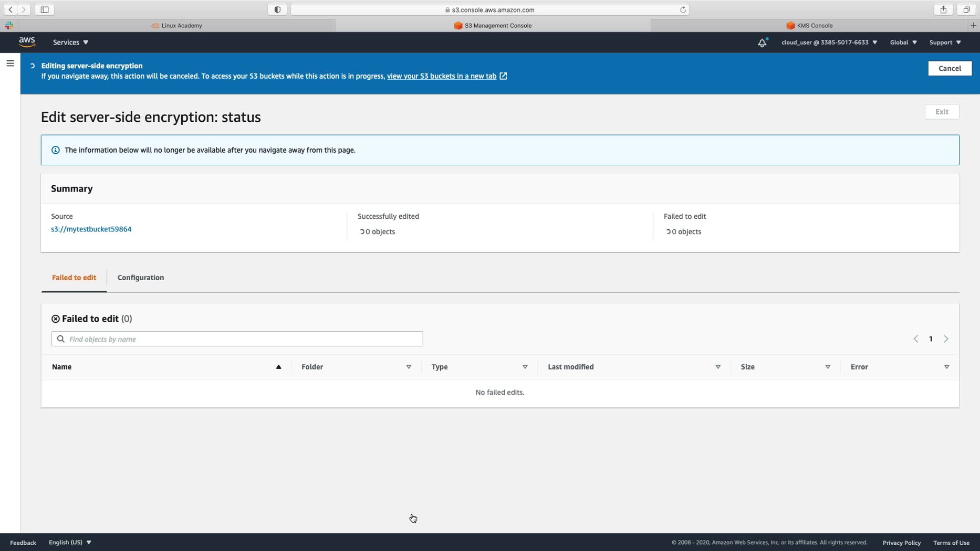Click the Exit button

(x=942, y=112)
